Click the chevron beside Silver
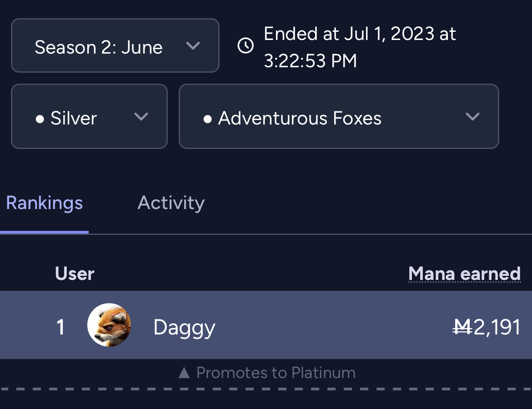 [141, 117]
